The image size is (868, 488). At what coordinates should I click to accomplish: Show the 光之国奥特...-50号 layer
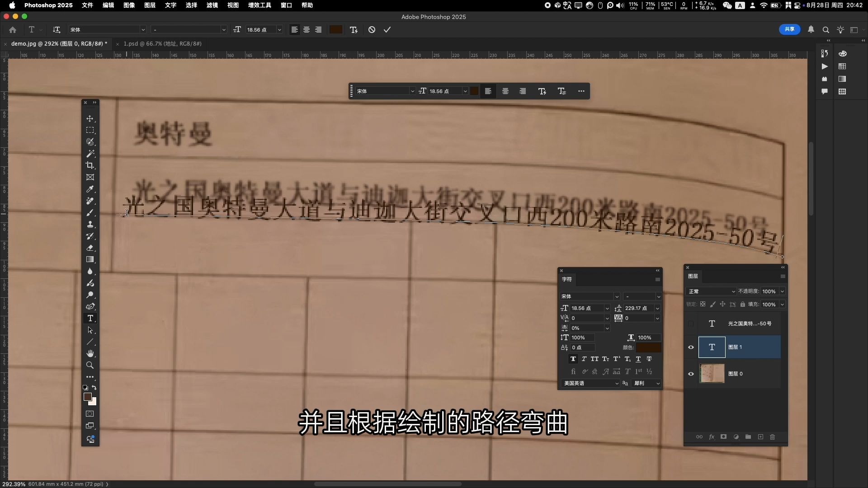click(691, 324)
